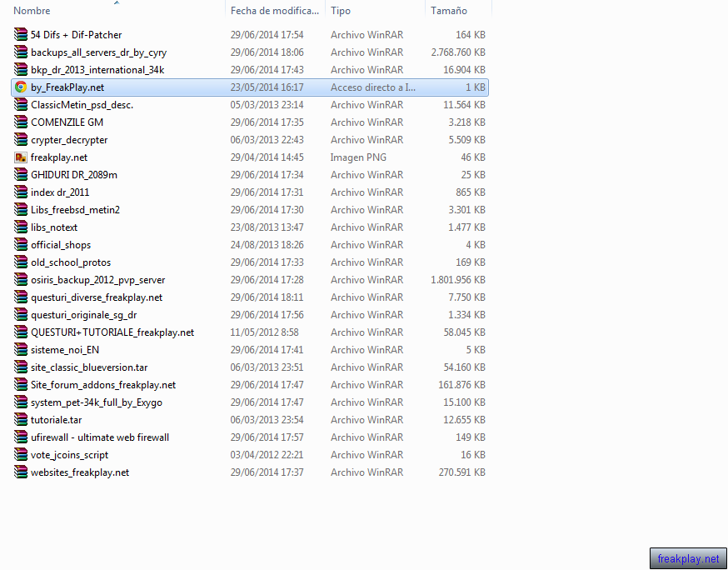Click the system_pet-34k_full_by_Exygo archive icon
728x570 pixels.
[x=21, y=402]
